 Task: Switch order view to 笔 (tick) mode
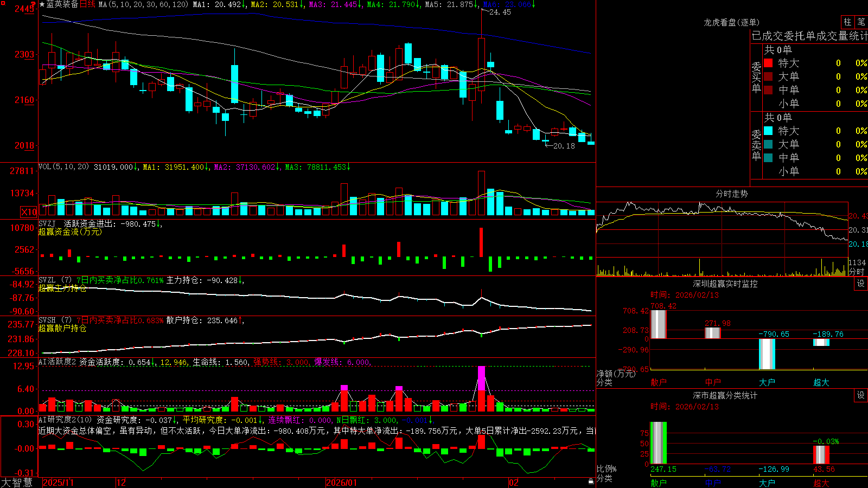861,22
